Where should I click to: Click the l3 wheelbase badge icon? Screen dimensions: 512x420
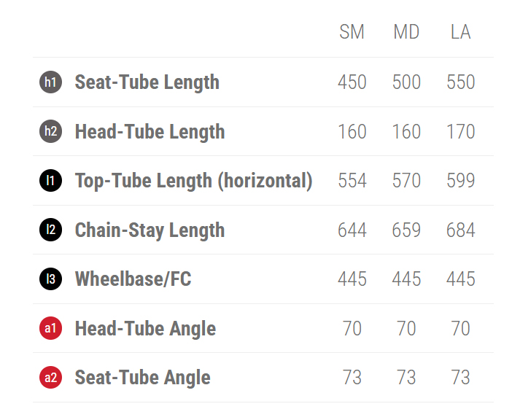point(50,279)
